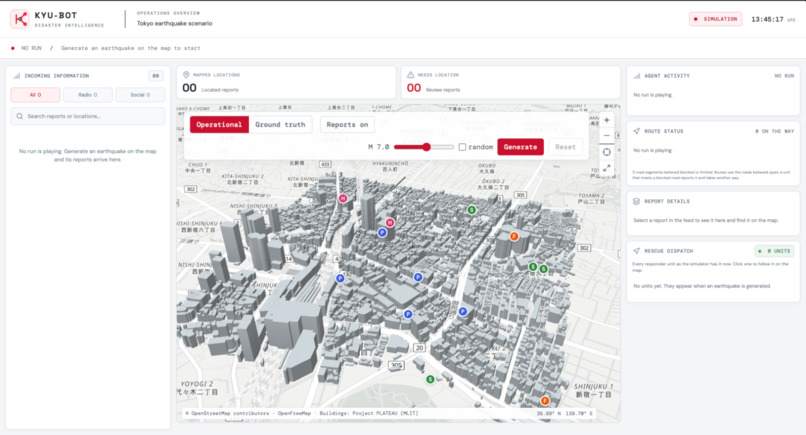806x435 pixels.
Task: Click the Route Status arrow icon
Action: pyautogui.click(x=637, y=131)
